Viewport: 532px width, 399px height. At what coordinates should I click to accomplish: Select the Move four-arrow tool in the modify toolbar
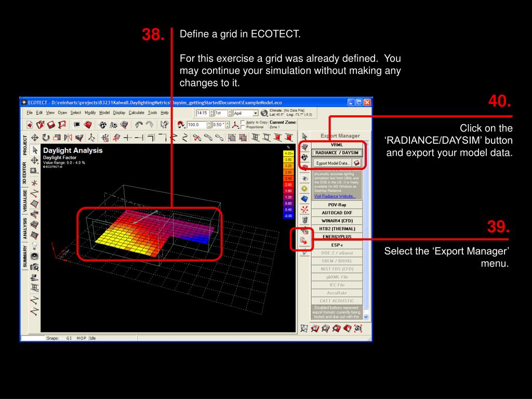pos(35,137)
